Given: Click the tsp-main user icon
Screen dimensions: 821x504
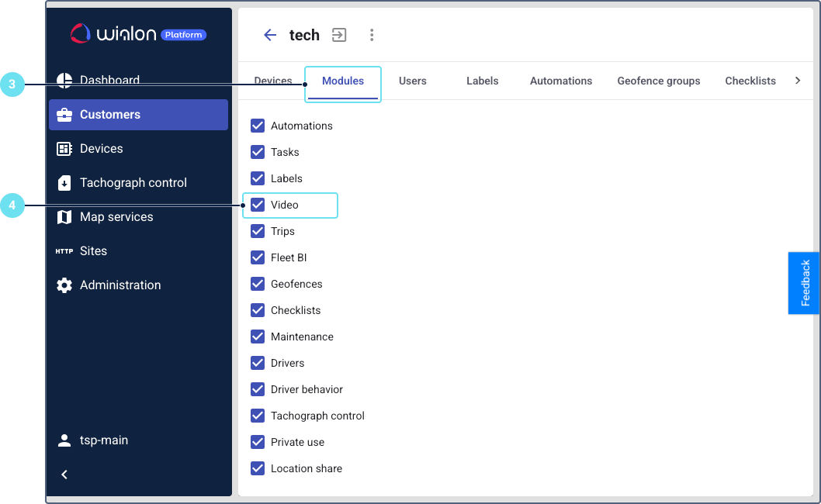Looking at the screenshot, I should point(64,440).
